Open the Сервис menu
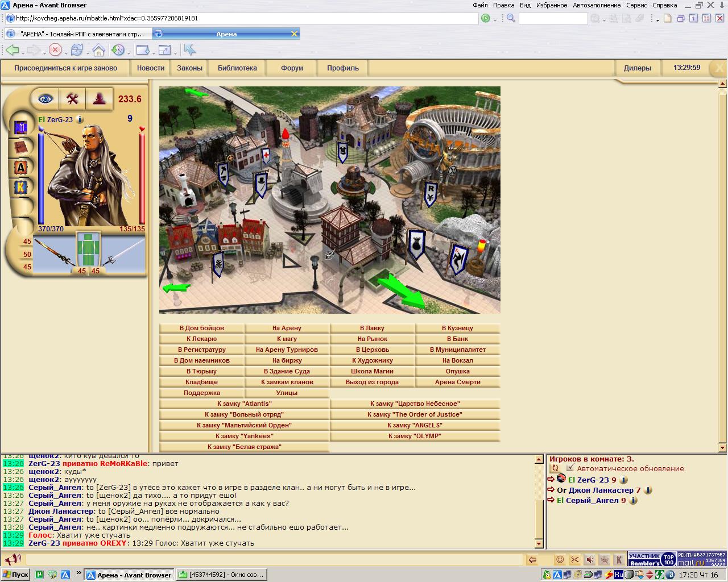Image resolution: width=728 pixels, height=582 pixels. (x=636, y=5)
